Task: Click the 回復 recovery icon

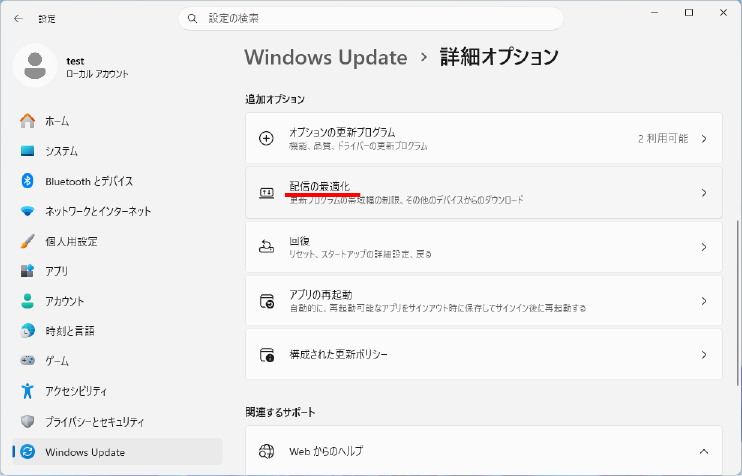Action: pos(266,247)
